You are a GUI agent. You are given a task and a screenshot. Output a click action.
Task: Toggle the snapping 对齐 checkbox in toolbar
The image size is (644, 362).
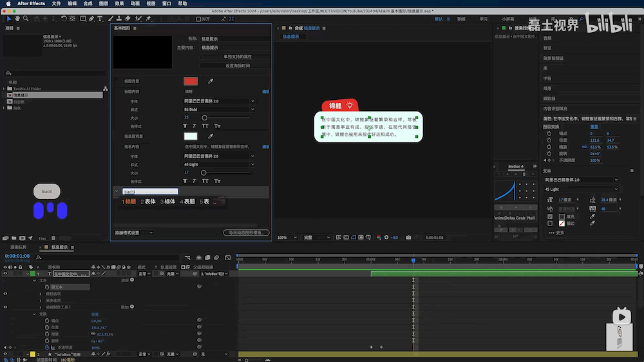coord(198,19)
